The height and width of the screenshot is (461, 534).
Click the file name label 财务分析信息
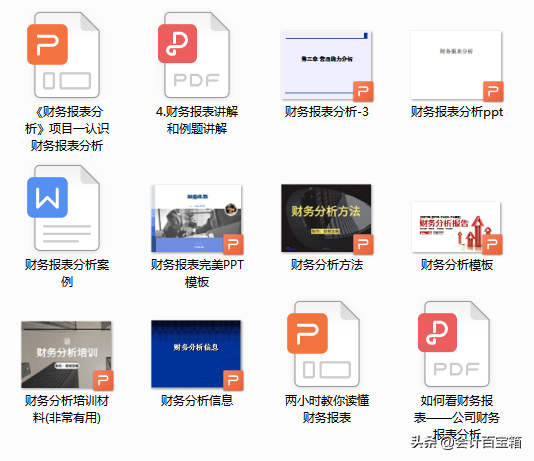click(197, 400)
